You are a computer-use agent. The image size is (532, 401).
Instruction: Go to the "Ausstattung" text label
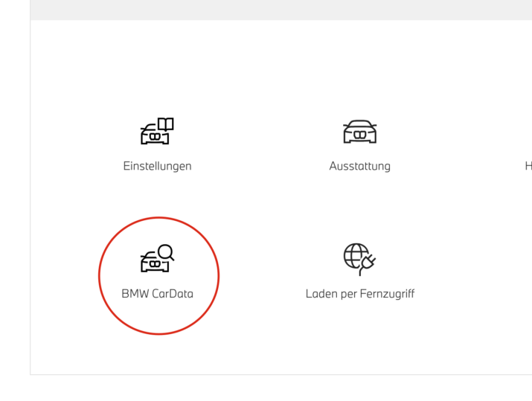pos(359,166)
